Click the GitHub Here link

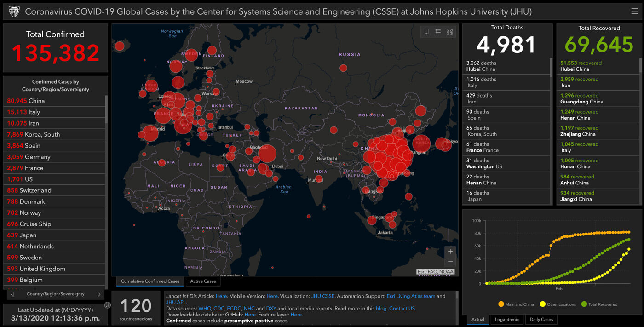(250, 315)
